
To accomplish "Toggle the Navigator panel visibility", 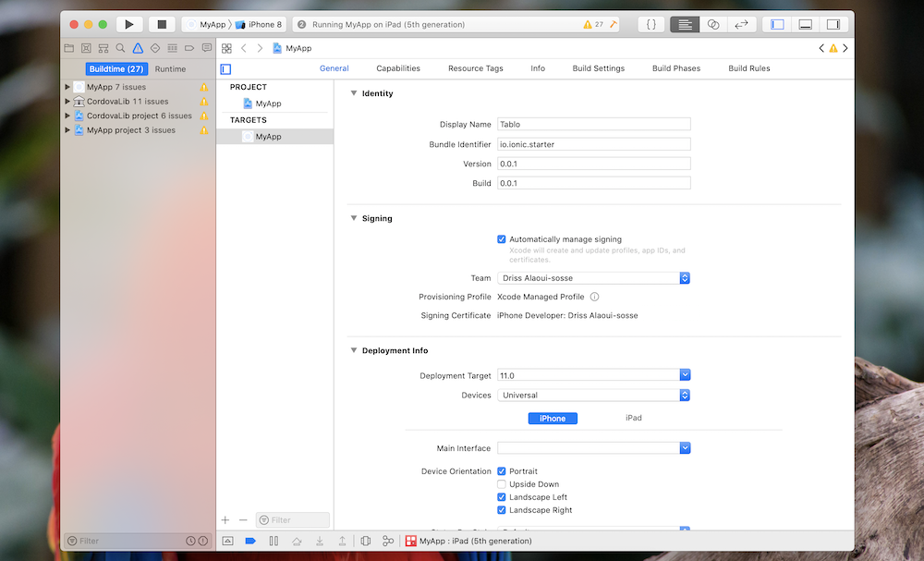I will [777, 24].
